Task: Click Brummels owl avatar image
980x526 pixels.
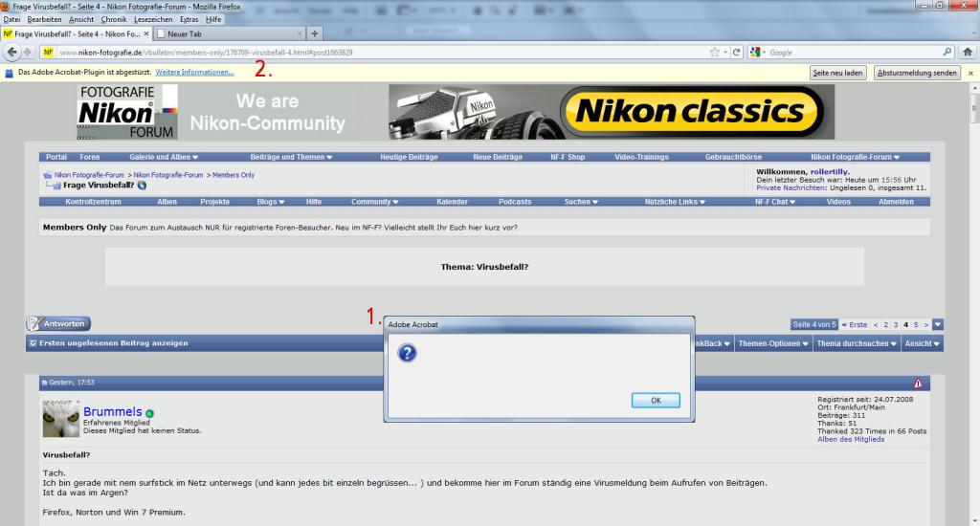Action: [x=60, y=418]
